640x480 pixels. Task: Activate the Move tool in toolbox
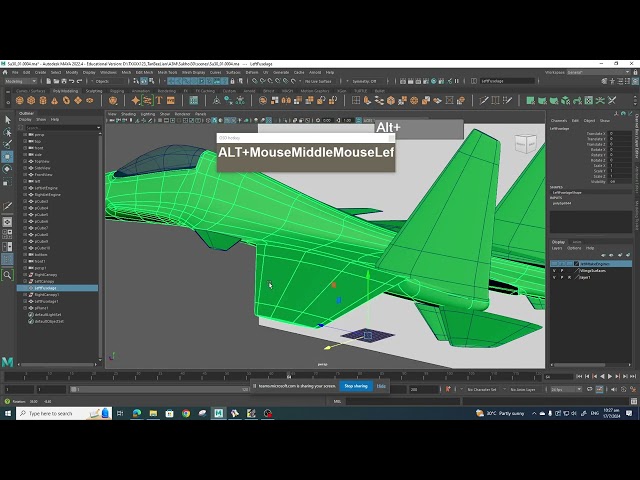(7, 157)
